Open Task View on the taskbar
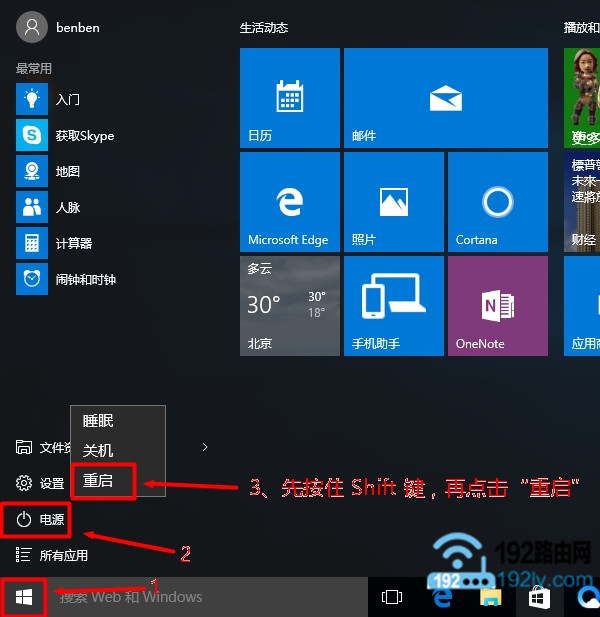 (x=392, y=597)
